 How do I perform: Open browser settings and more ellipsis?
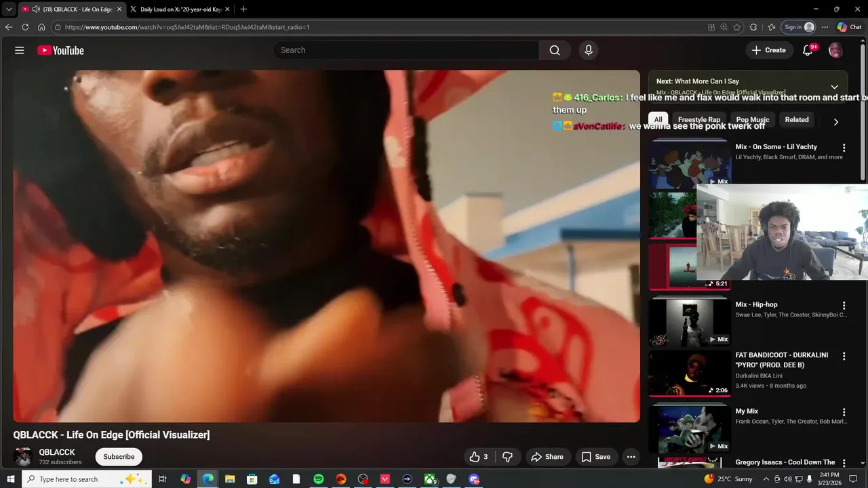825,27
